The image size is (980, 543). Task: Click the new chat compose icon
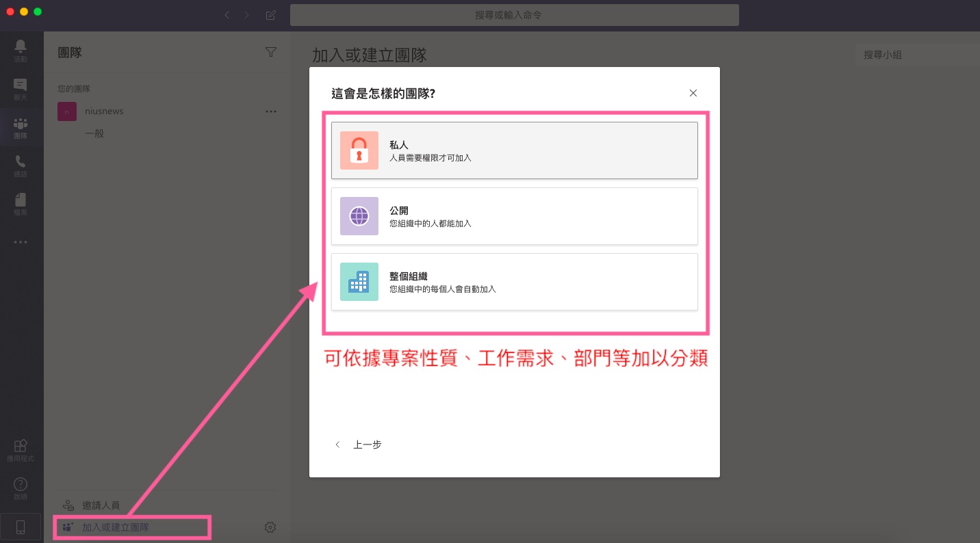pos(271,15)
